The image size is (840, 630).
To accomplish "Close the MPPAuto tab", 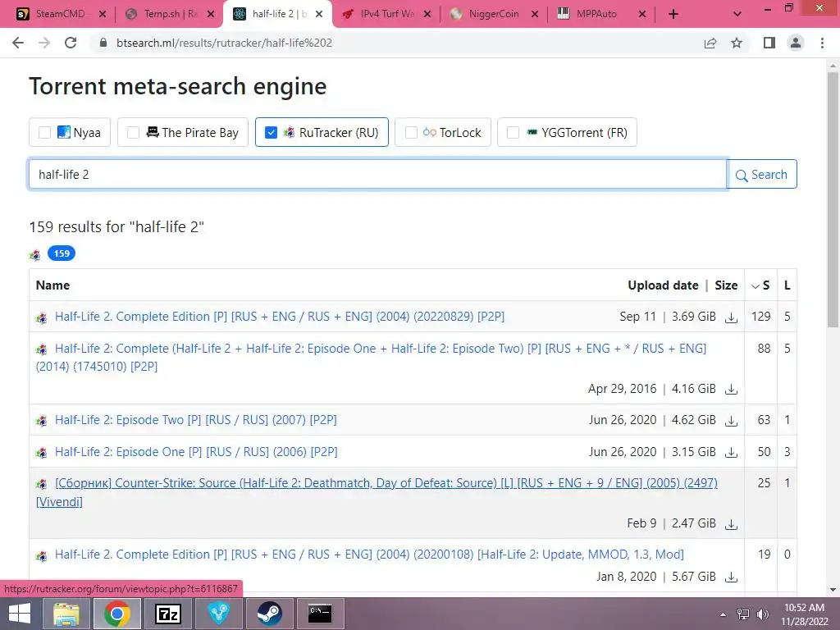I will coord(641,15).
